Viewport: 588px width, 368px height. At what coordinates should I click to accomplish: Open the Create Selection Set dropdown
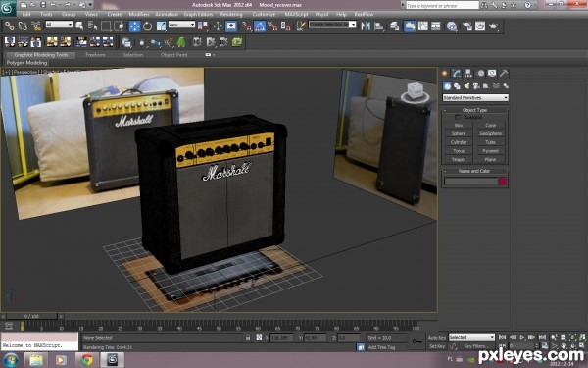click(x=332, y=25)
